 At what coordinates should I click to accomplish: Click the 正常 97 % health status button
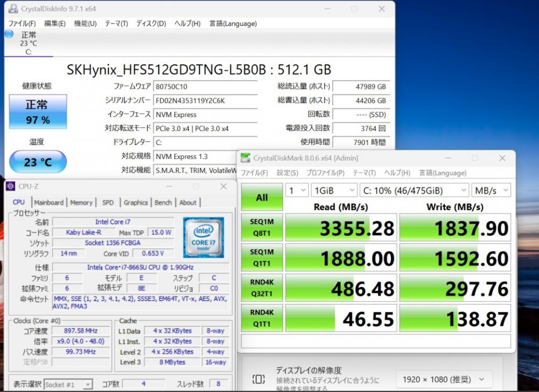point(38,112)
